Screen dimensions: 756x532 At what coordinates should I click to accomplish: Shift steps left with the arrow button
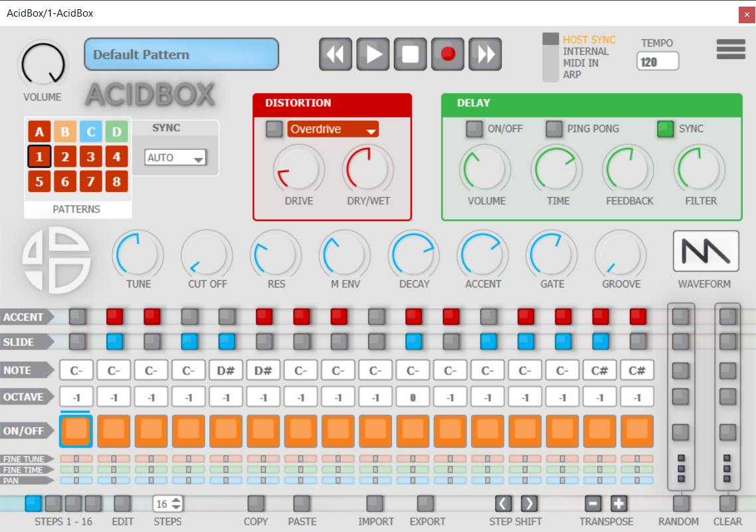click(x=504, y=503)
